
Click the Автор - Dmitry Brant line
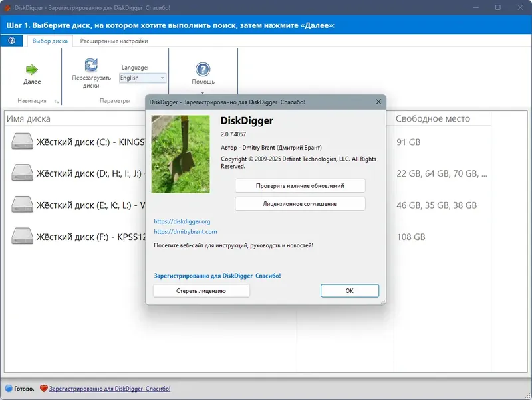271,148
